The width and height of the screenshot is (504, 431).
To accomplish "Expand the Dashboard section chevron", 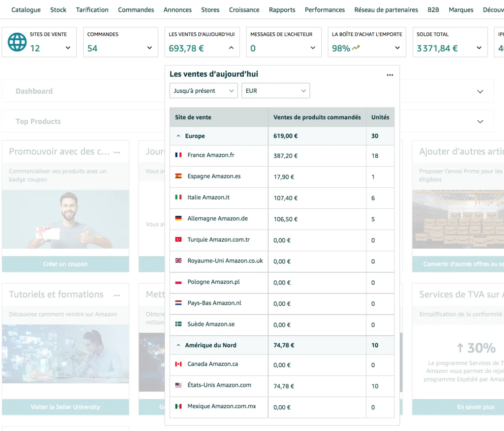I will (480, 91).
